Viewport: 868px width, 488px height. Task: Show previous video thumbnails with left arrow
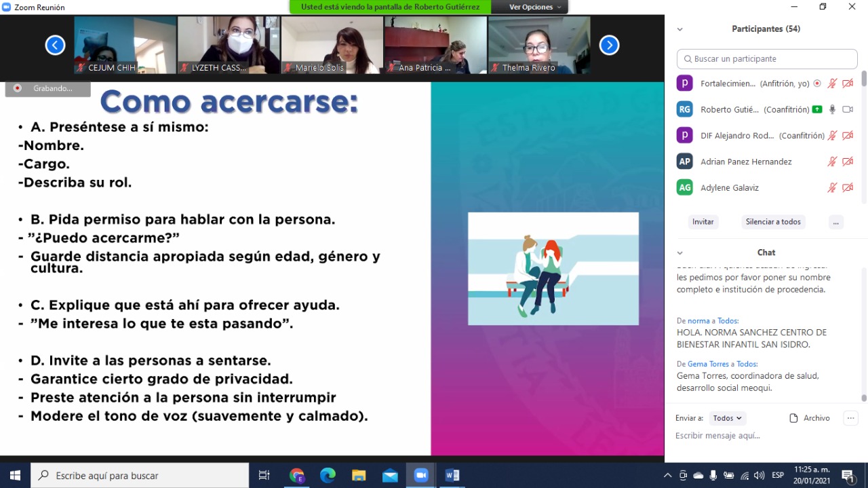[55, 45]
